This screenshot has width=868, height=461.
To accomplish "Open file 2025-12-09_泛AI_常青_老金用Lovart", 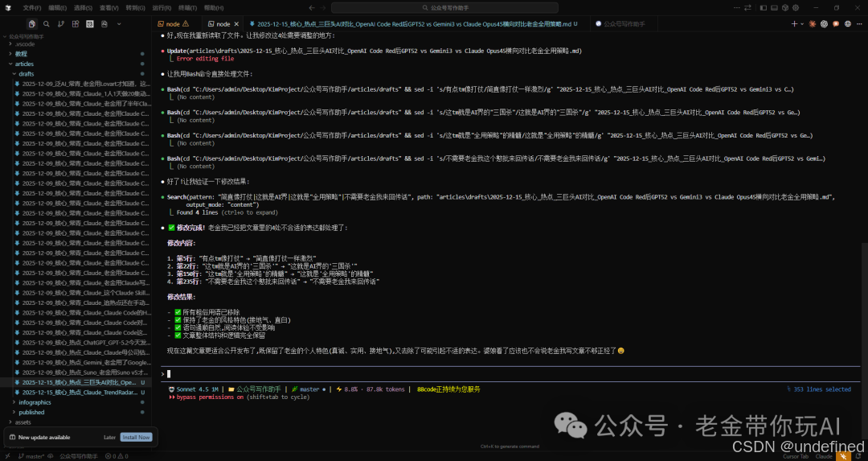I will click(x=76, y=84).
